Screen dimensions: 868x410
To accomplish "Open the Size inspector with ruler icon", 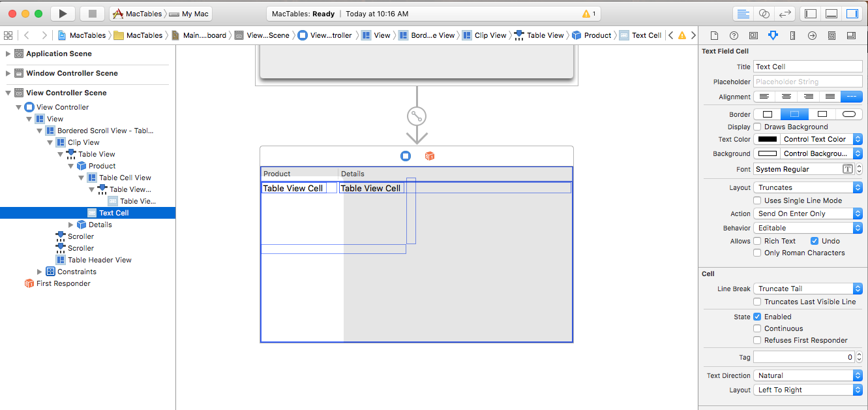I will (x=792, y=35).
